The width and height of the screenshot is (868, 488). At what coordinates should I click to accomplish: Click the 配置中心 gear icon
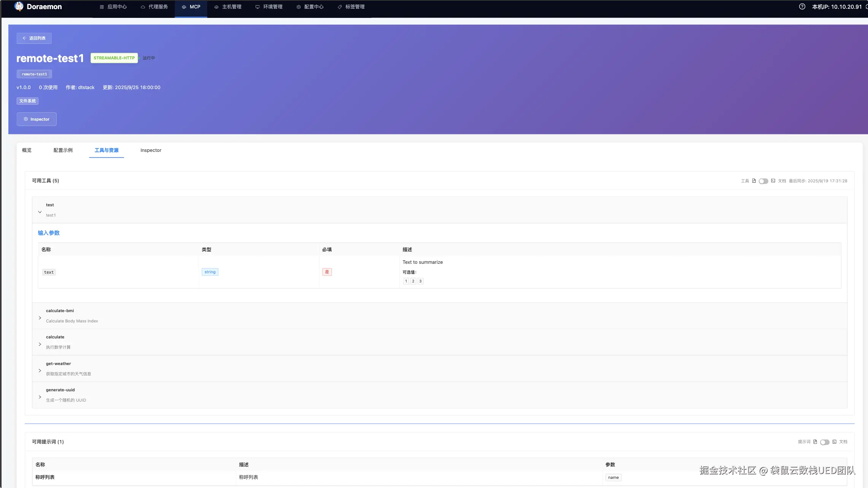[299, 7]
